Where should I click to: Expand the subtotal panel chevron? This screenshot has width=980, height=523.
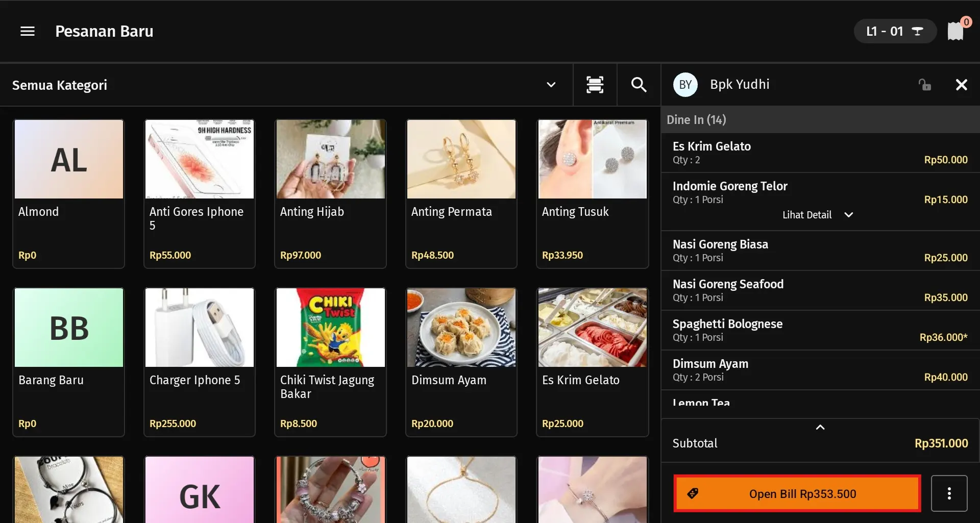pos(820,427)
